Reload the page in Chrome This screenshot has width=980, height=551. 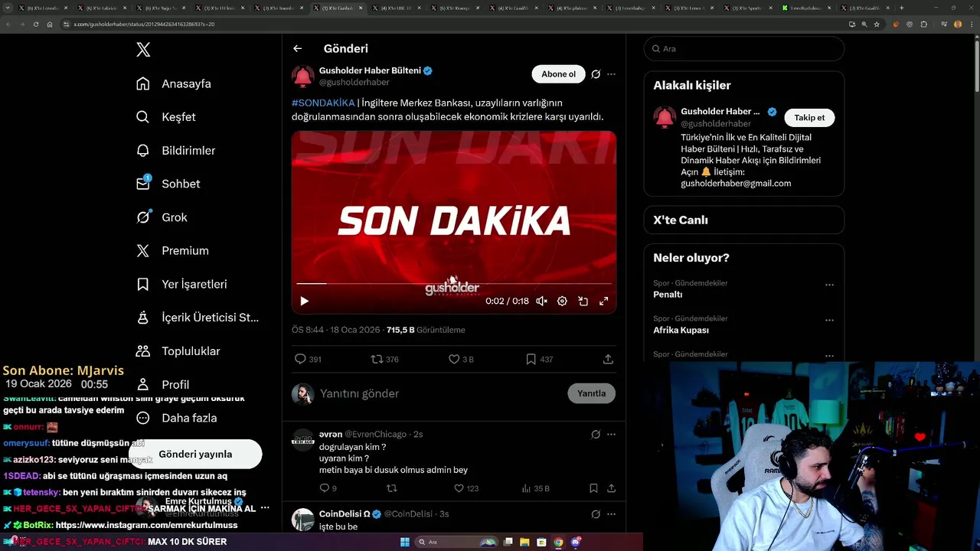tap(35, 24)
